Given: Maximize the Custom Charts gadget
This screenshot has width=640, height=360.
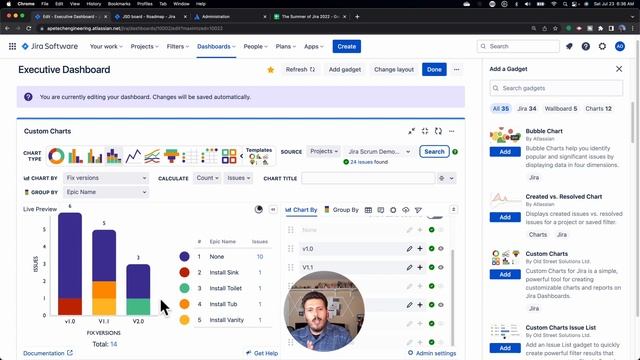Looking at the screenshot, I should pyautogui.click(x=425, y=131).
